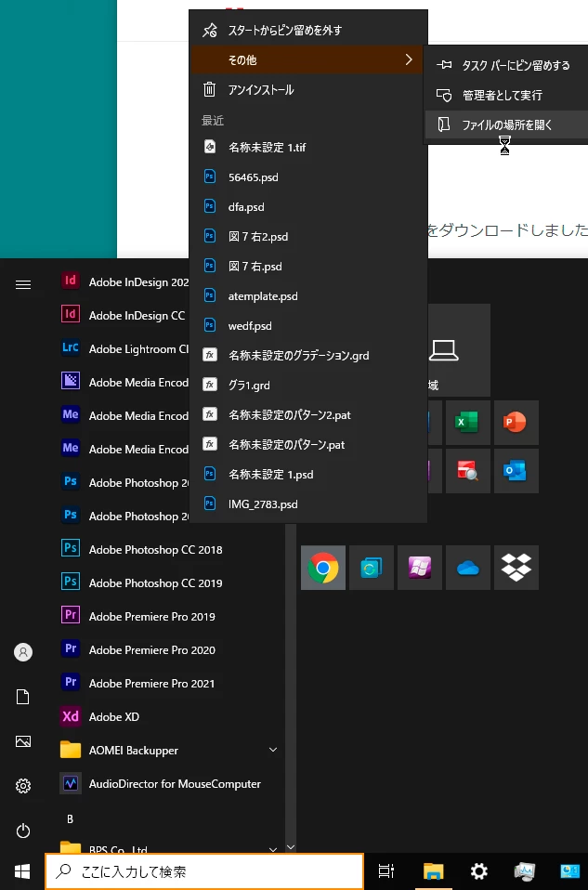Open recent file 名称未設定 1.tif
This screenshot has height=890, width=588.
click(x=308, y=147)
